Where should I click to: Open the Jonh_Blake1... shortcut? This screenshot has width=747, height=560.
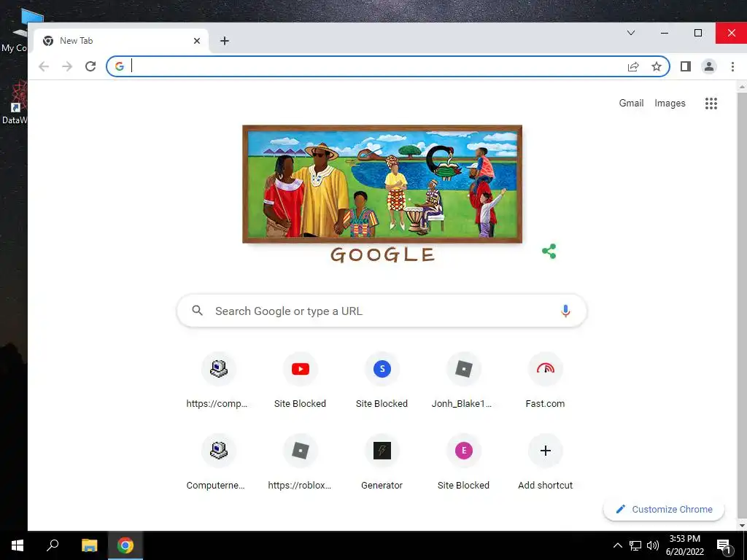(x=463, y=381)
